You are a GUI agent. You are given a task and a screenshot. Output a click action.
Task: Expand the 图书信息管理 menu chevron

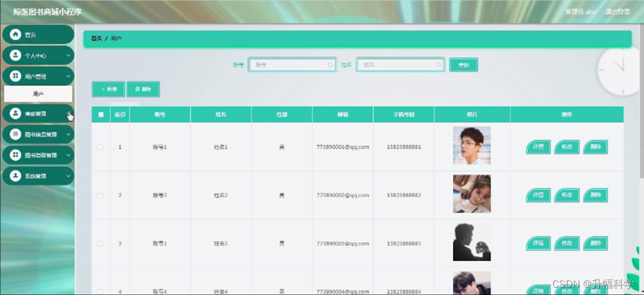click(68, 134)
